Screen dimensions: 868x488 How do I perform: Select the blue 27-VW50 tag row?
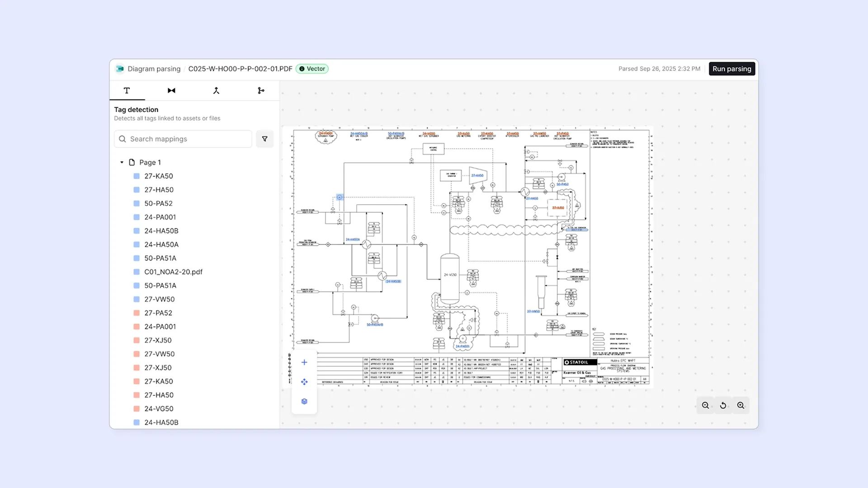tap(159, 299)
